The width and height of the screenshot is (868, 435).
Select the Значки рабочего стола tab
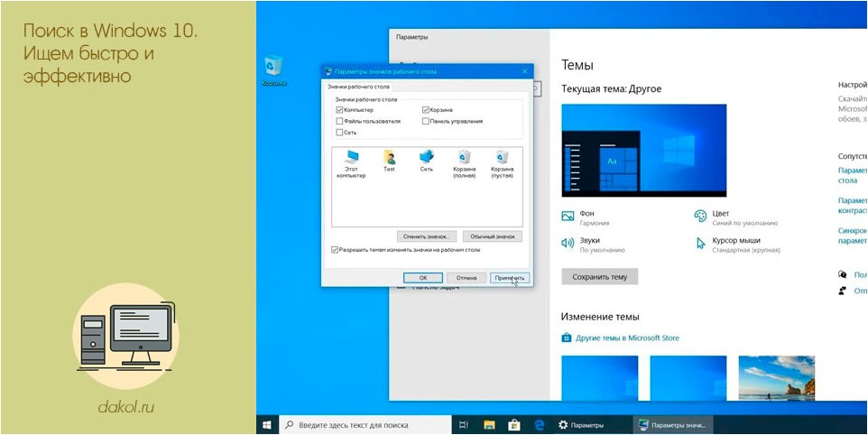[358, 87]
